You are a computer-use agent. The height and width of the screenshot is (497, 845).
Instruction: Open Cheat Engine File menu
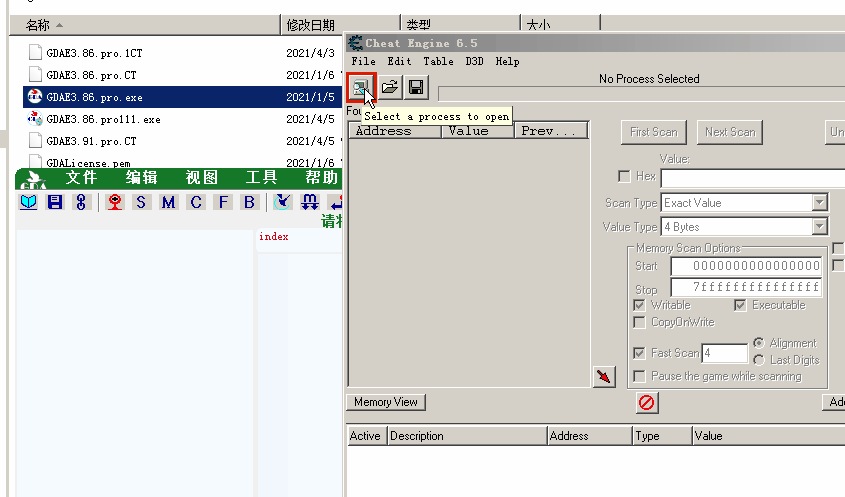click(x=364, y=61)
